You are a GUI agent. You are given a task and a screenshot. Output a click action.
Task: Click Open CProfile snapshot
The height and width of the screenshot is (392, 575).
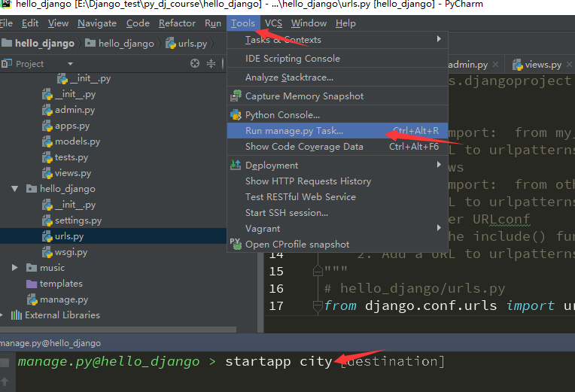pyautogui.click(x=337, y=245)
